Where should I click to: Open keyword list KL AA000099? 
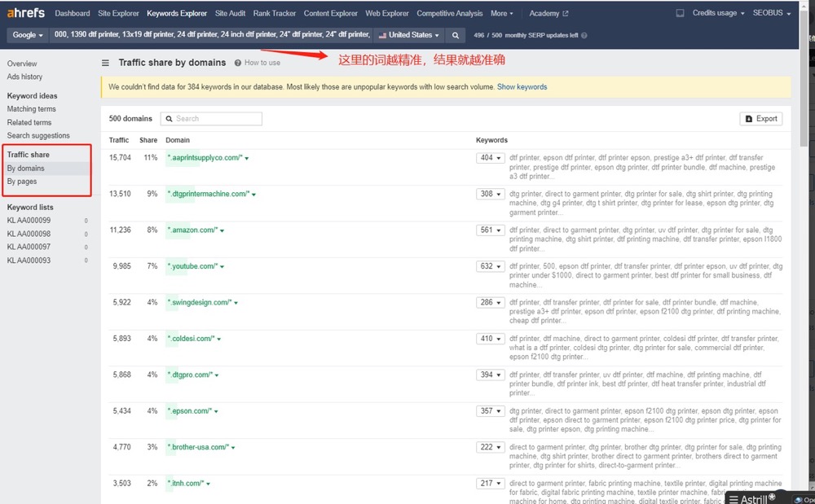tap(29, 221)
